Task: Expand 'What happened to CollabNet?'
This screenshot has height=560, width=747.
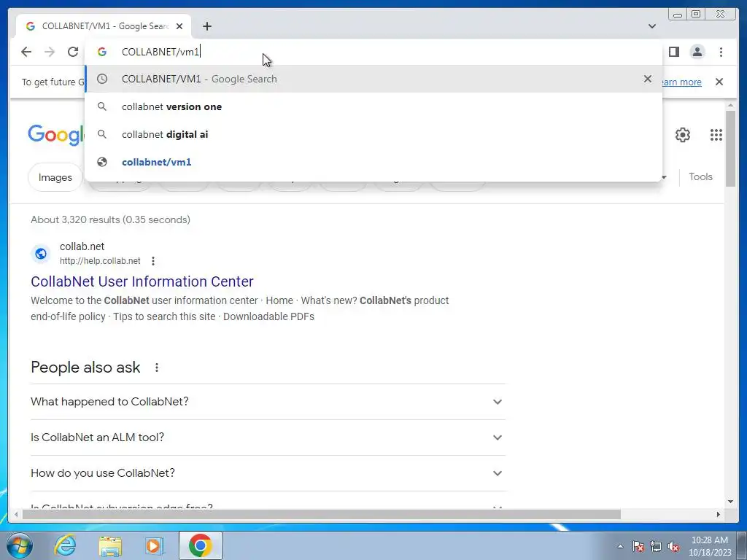Action: coord(268,402)
